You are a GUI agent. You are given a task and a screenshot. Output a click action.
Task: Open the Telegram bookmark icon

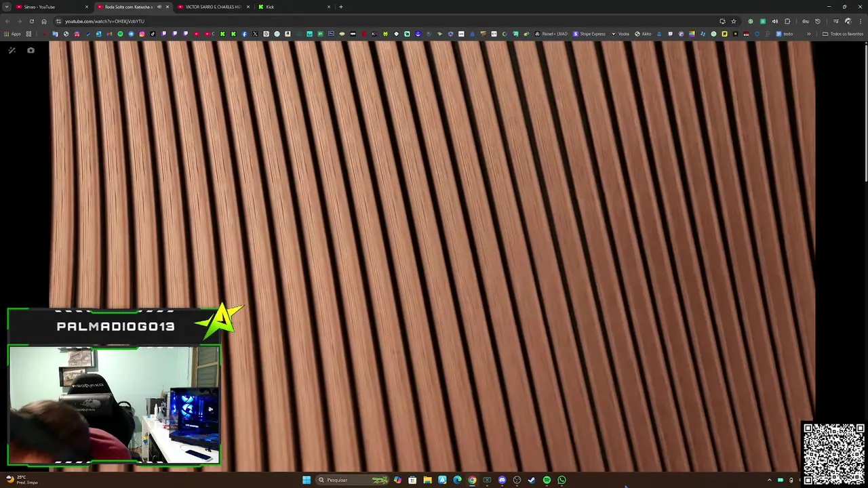point(131,34)
